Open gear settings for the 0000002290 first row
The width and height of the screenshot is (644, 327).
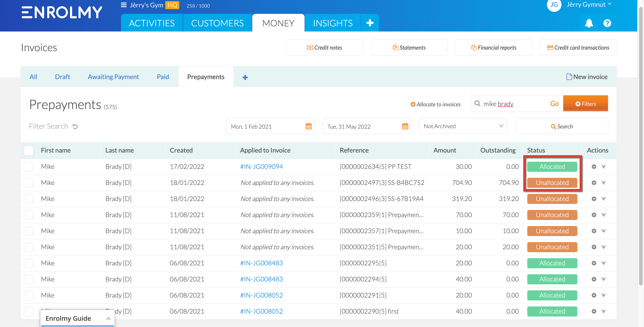click(594, 311)
